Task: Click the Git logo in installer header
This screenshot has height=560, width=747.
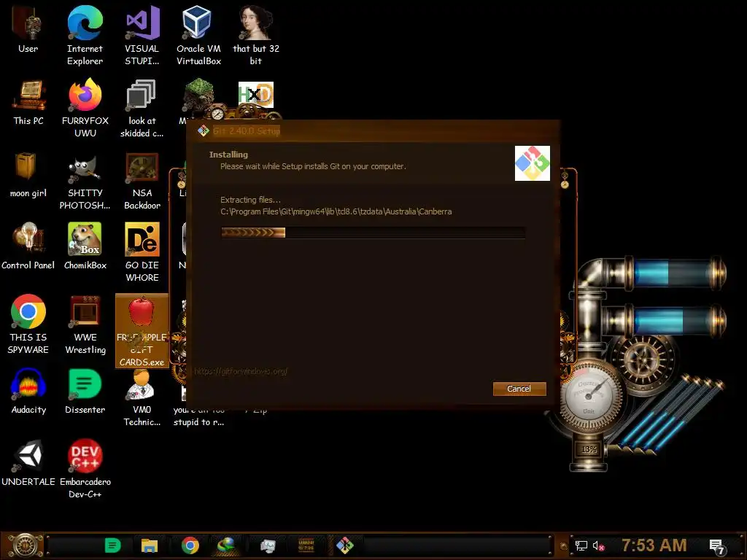Action: [532, 163]
